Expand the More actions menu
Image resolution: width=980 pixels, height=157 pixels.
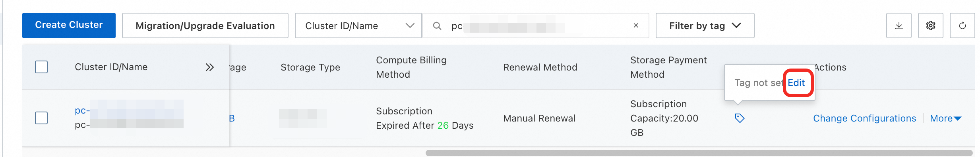point(945,118)
